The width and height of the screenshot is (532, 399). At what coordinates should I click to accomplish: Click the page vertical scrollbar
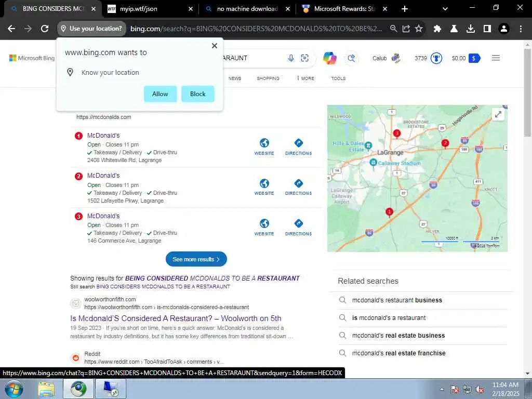[528, 92]
